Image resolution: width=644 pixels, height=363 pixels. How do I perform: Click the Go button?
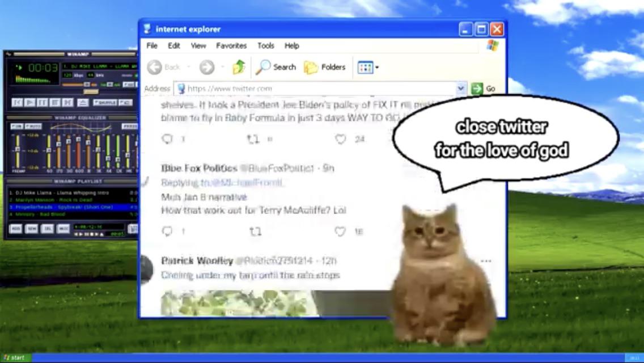point(484,88)
